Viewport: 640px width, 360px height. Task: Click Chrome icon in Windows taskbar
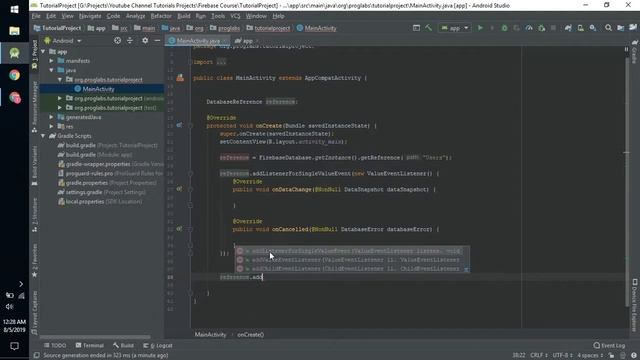[15, 75]
